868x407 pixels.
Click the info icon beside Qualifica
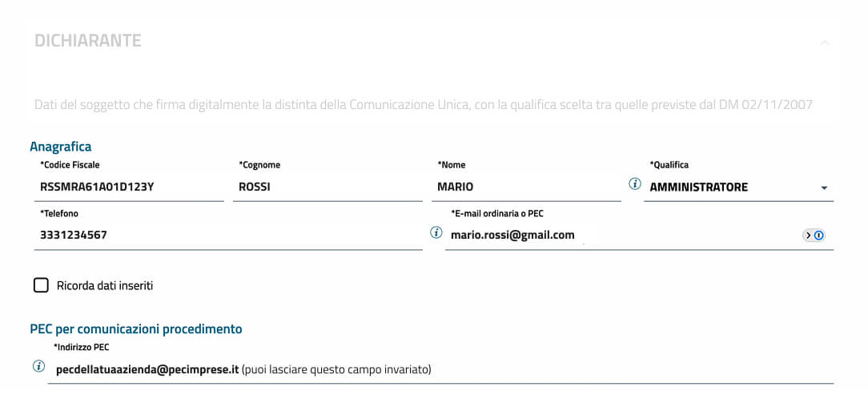[635, 184]
